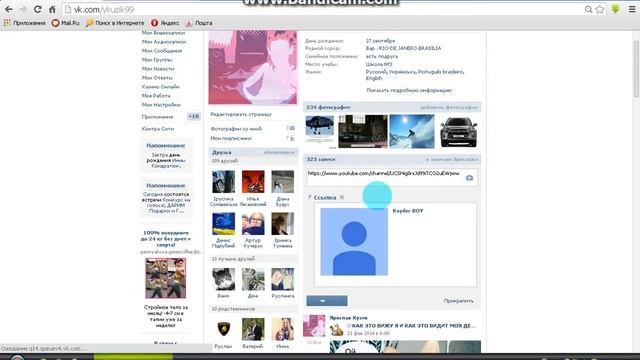The image size is (640, 360).
Task: Open Приложения in the sidebar
Action: pos(157,117)
